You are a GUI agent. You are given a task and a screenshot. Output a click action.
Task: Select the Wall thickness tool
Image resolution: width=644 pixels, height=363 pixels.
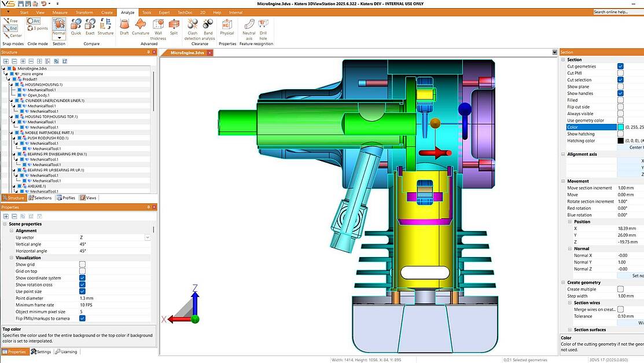click(158, 24)
